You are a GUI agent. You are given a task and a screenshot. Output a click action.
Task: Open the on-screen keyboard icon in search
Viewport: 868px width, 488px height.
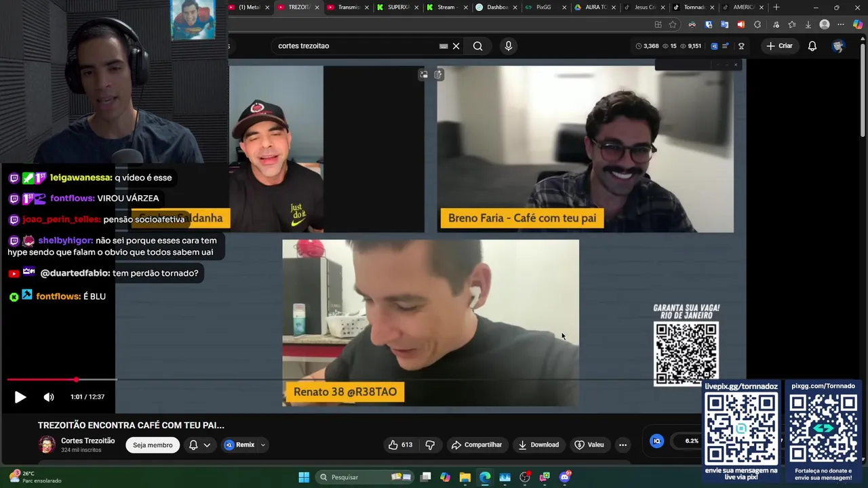coord(443,46)
